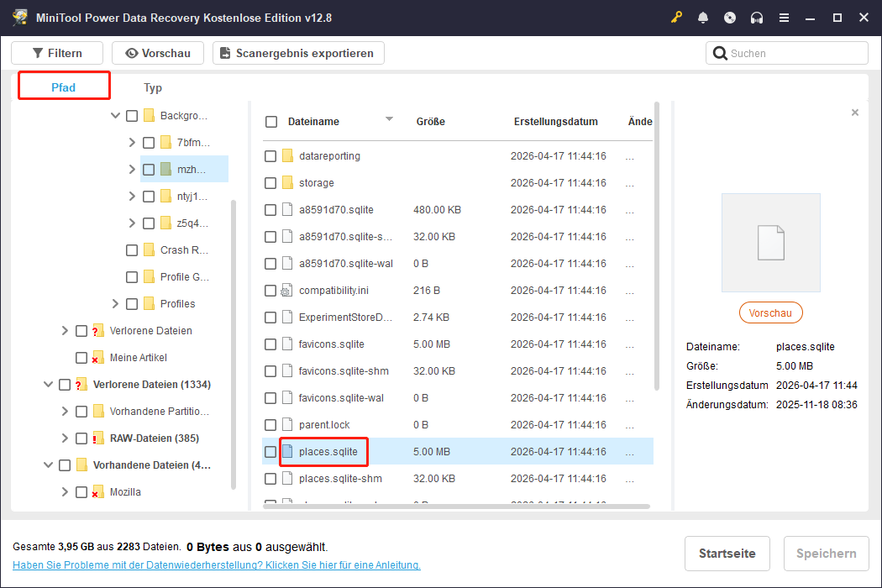Click the file list horizontal scrollbar
This screenshot has width=882, height=588.
[456, 507]
